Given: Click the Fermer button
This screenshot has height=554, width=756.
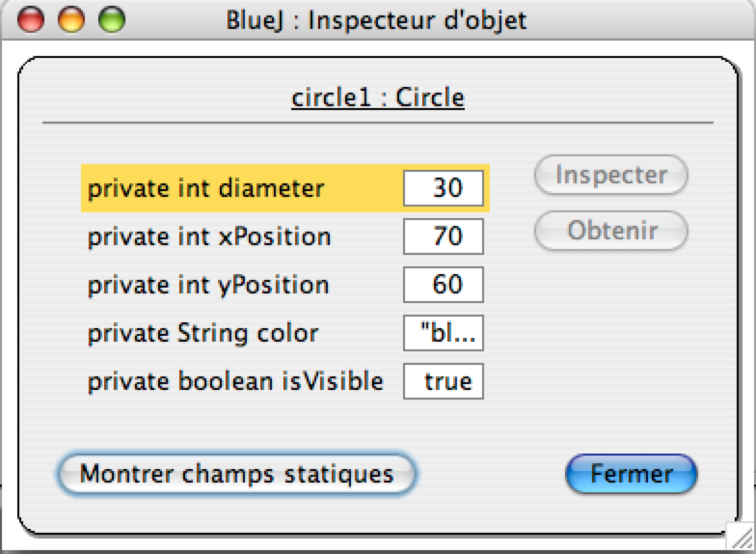Looking at the screenshot, I should (631, 474).
